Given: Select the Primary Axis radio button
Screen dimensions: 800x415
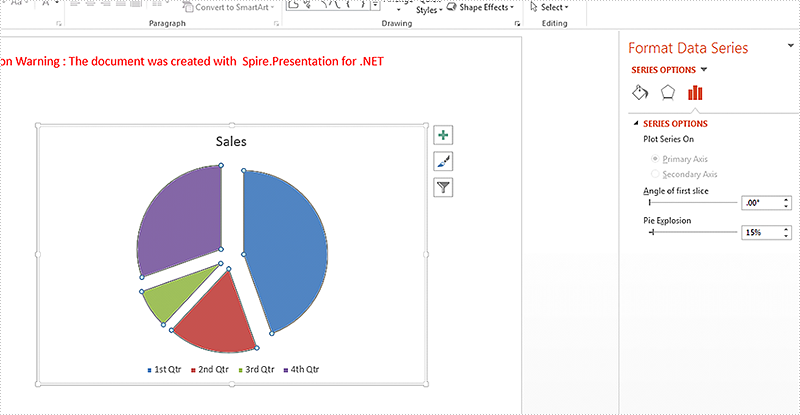Looking at the screenshot, I should tap(655, 159).
